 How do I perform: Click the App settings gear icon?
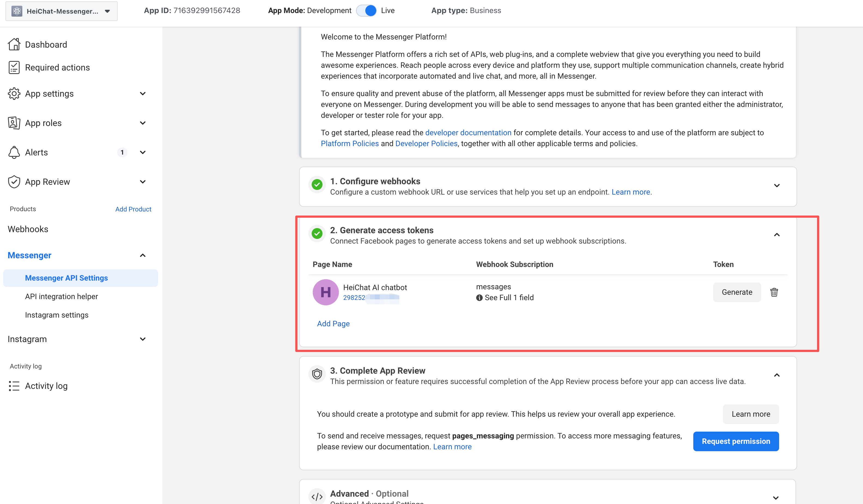[14, 94]
